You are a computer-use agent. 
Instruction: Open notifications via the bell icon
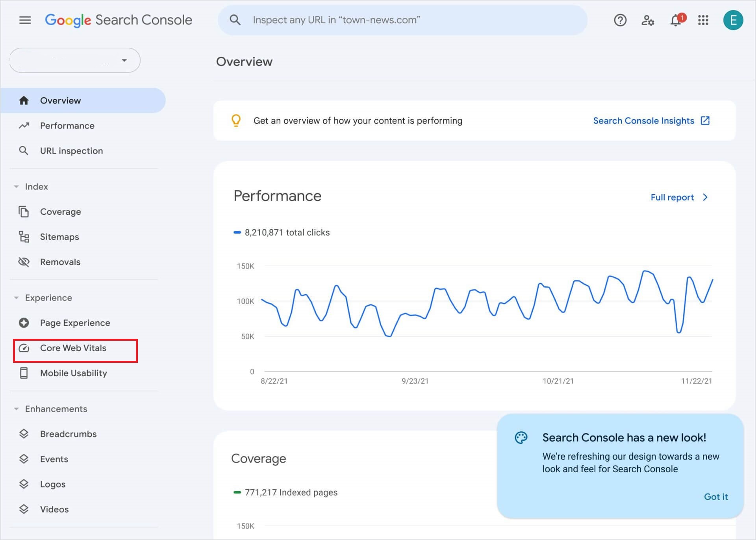(676, 20)
